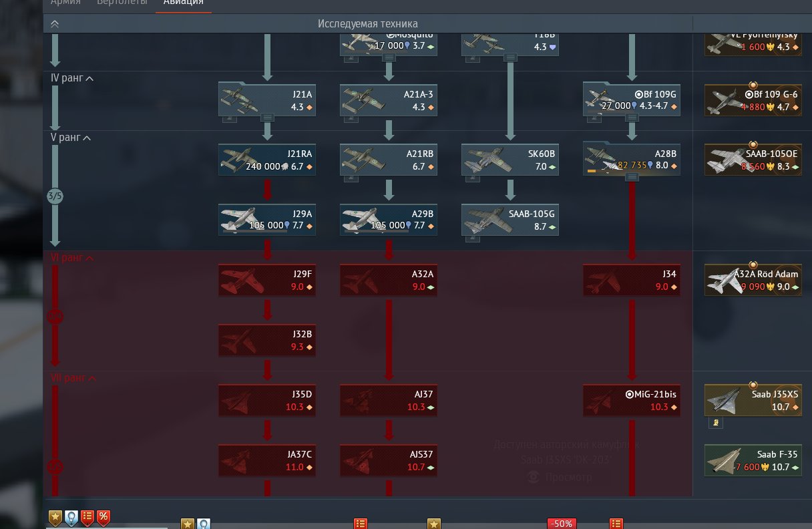Expand the vehicle group under Mosquito
812x529 pixels.
389,58
